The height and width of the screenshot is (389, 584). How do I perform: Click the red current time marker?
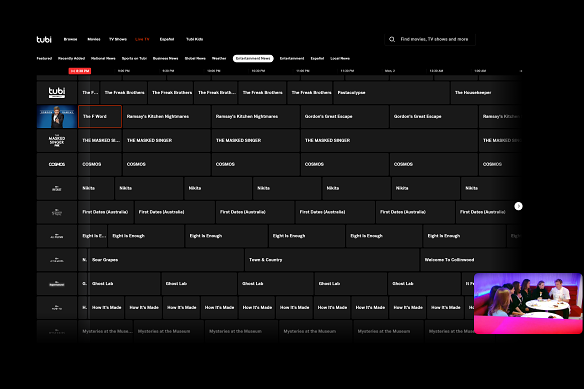pyautogui.click(x=80, y=71)
